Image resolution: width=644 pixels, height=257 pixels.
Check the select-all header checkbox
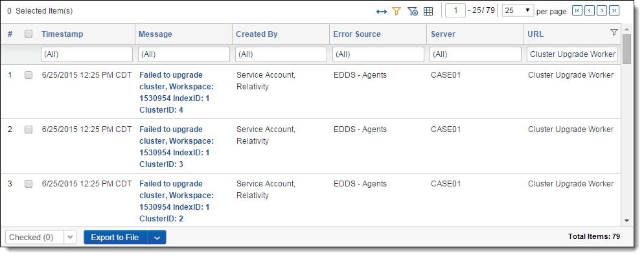tap(29, 34)
